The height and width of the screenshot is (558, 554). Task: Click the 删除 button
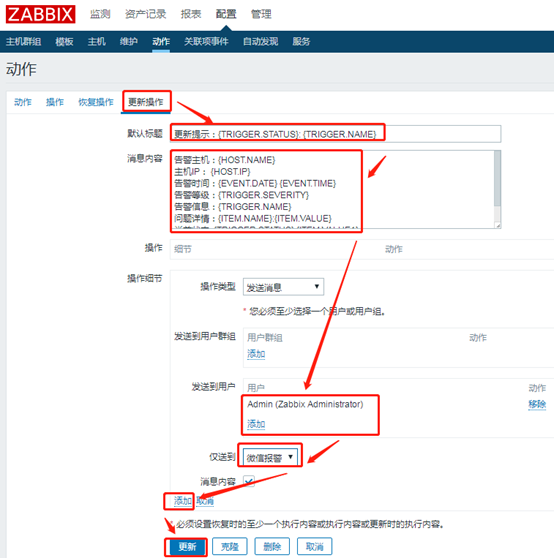[272, 546]
